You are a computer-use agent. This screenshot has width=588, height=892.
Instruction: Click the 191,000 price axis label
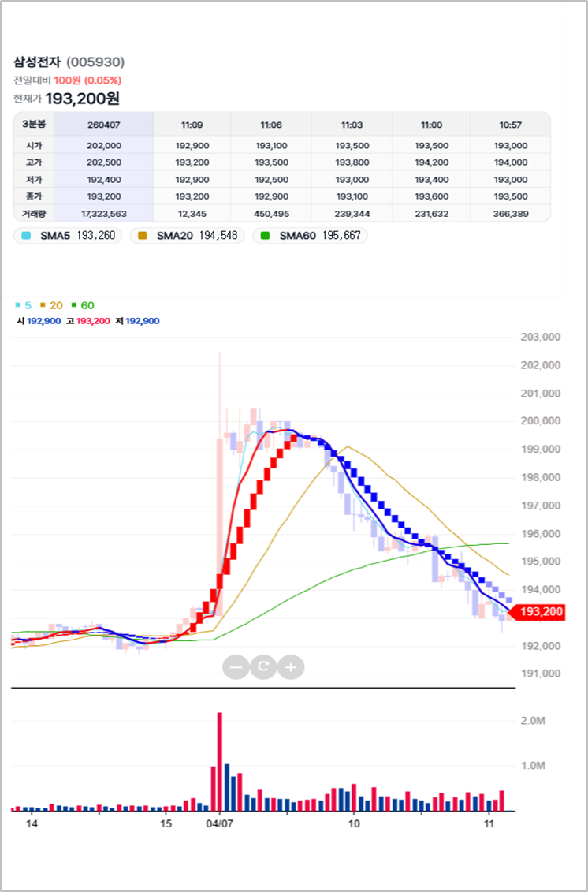[540, 674]
